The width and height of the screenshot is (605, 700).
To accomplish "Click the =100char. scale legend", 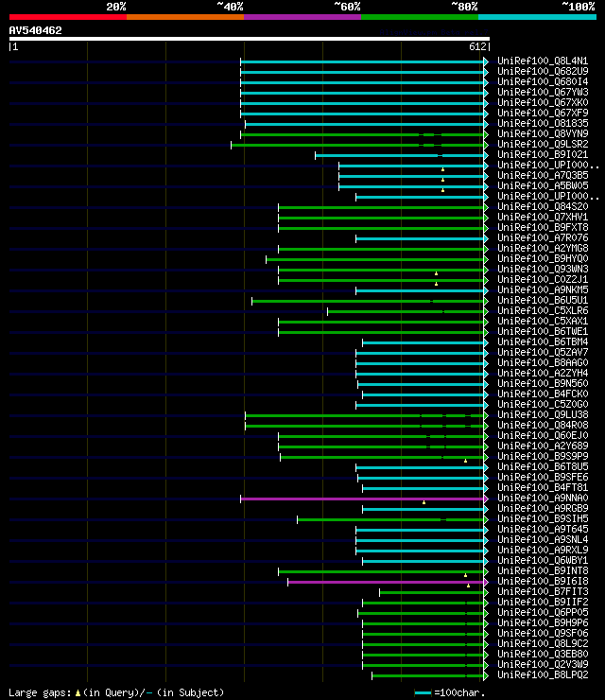I will [450, 692].
